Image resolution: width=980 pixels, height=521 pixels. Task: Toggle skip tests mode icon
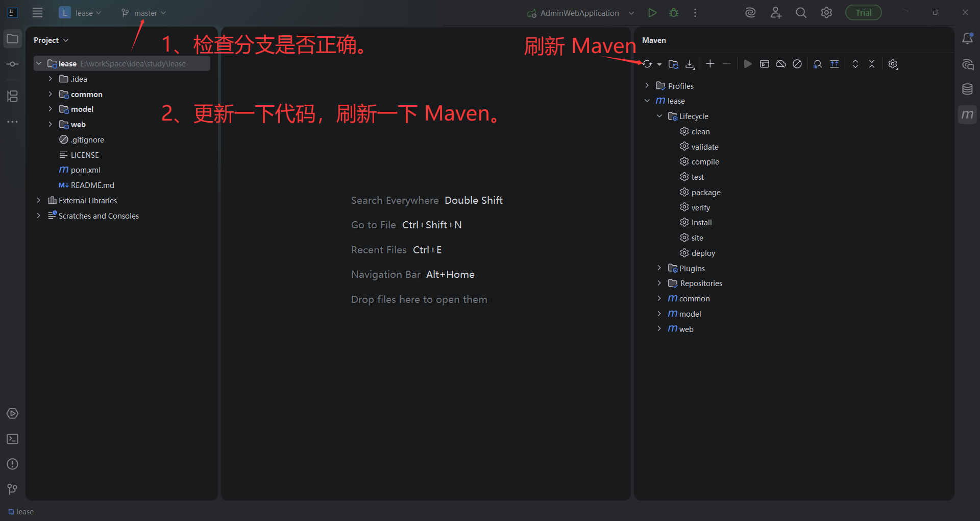[797, 64]
